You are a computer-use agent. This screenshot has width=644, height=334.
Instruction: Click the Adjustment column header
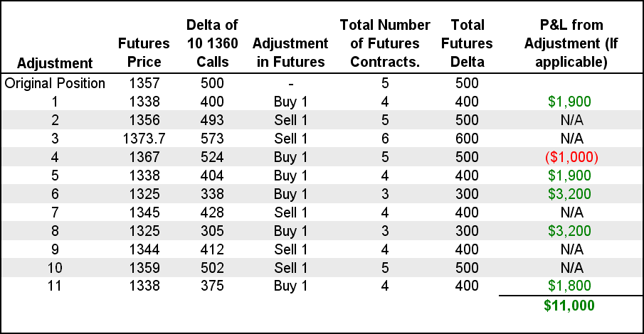point(55,63)
